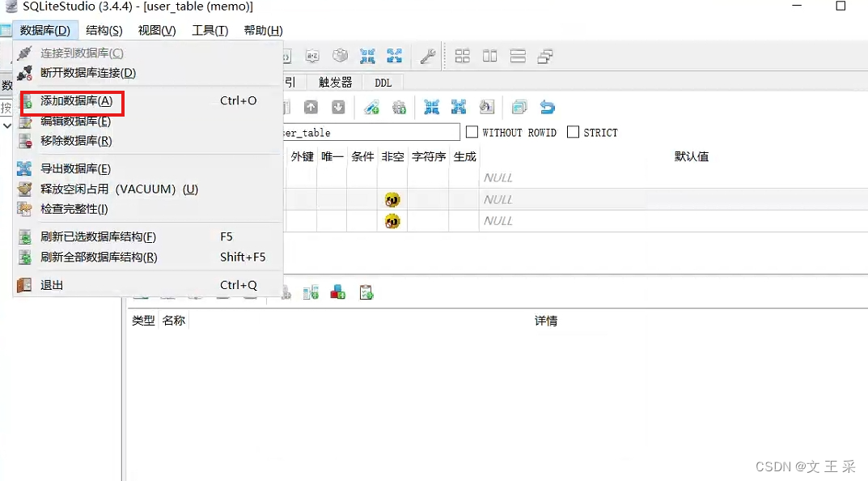Click blue undo arrow reset icon
Viewport: 868px width, 481px height.
coord(547,107)
